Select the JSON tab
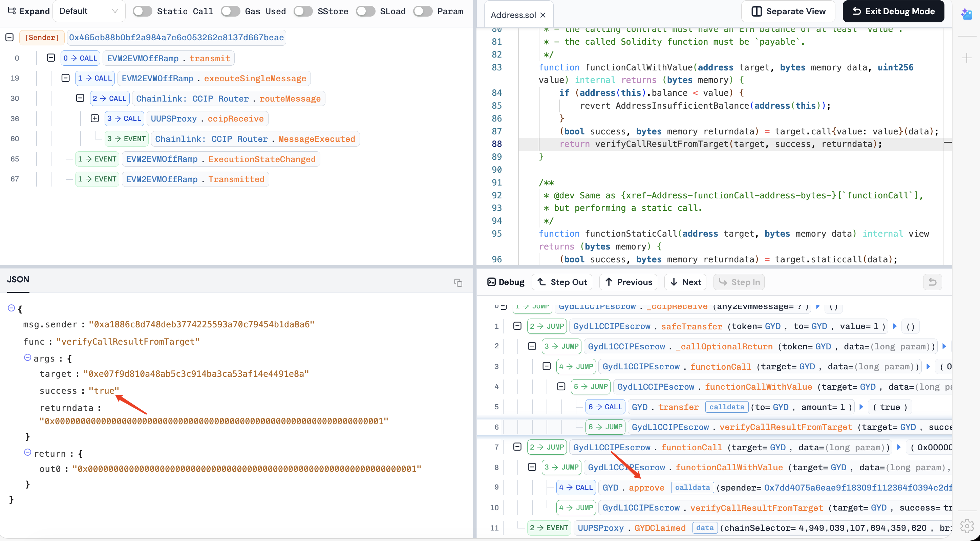 (x=18, y=280)
